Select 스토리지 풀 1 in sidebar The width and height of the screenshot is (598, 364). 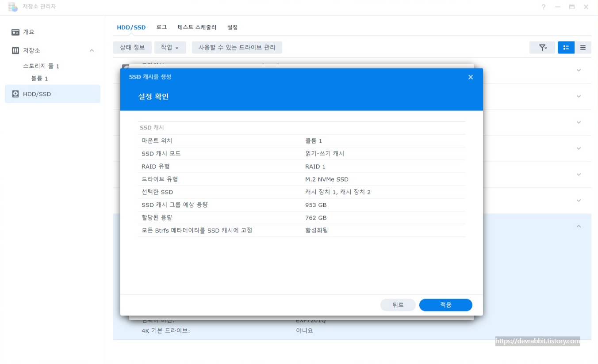point(41,66)
